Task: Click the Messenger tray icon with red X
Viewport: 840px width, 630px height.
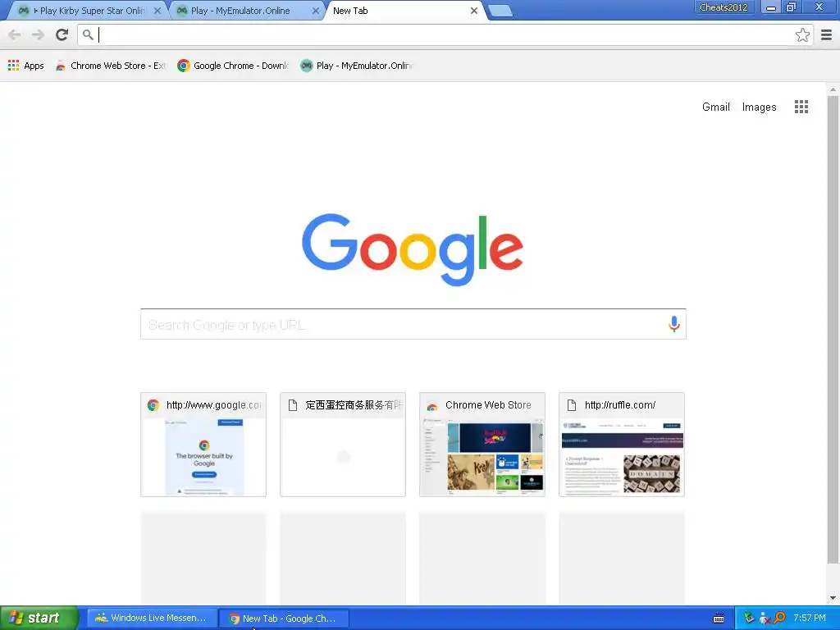Action: [764, 618]
